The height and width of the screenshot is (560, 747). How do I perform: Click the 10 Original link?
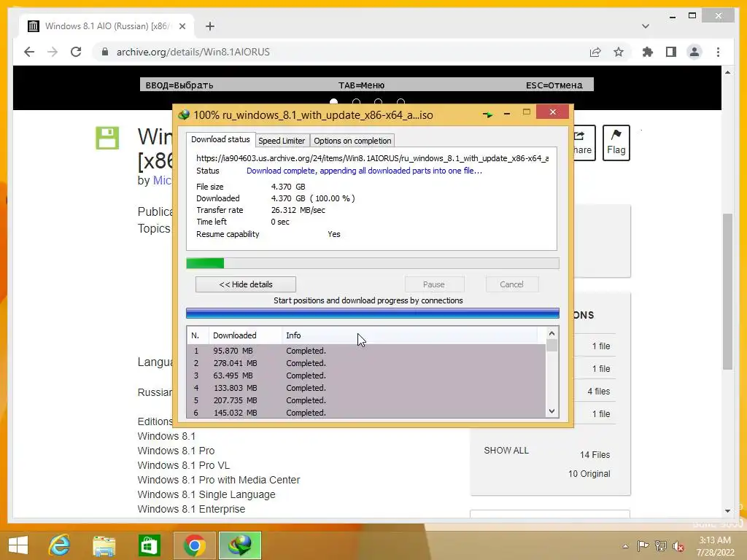point(589,474)
